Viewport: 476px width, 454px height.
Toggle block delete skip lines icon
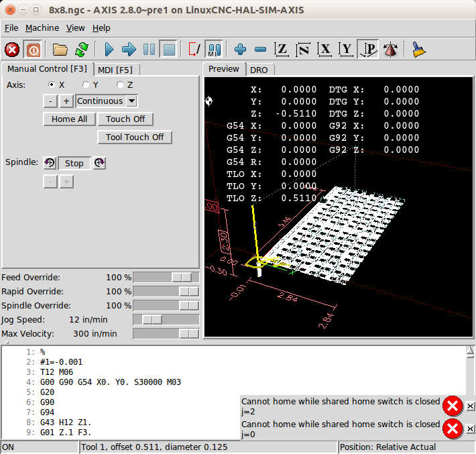pyautogui.click(x=194, y=50)
